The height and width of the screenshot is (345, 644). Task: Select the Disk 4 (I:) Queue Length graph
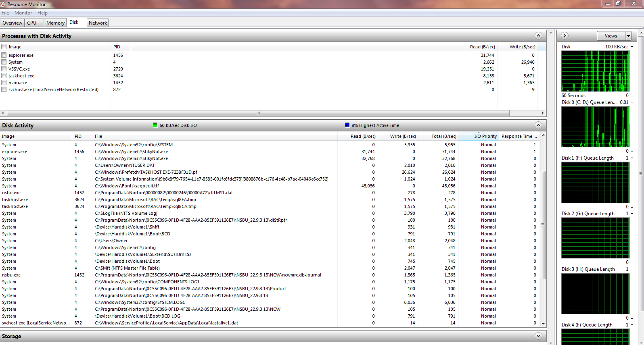[595, 337]
